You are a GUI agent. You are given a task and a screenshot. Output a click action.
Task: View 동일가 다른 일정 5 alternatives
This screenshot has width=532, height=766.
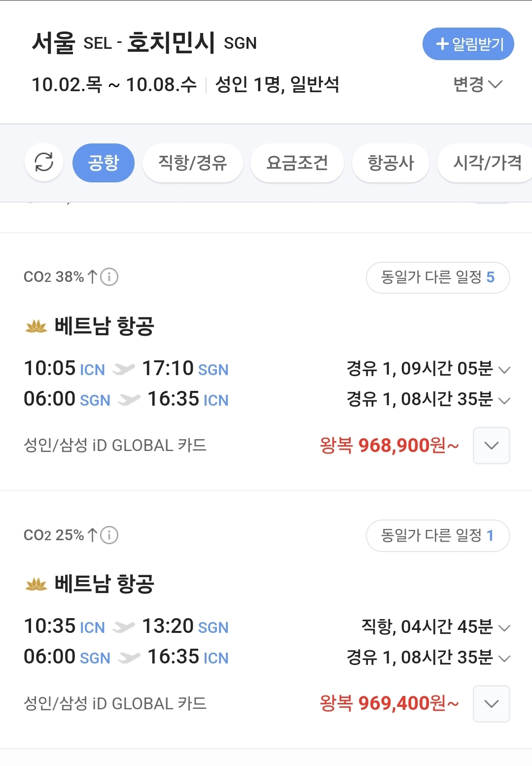click(x=437, y=278)
